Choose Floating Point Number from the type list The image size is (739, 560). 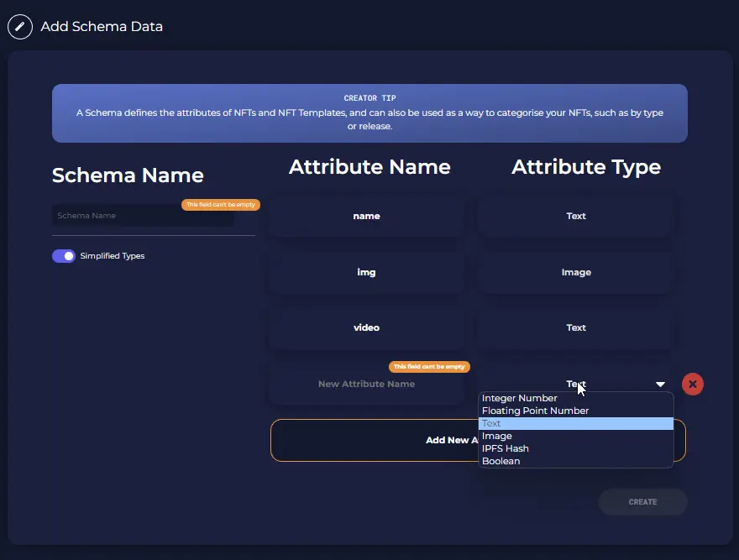click(576, 411)
